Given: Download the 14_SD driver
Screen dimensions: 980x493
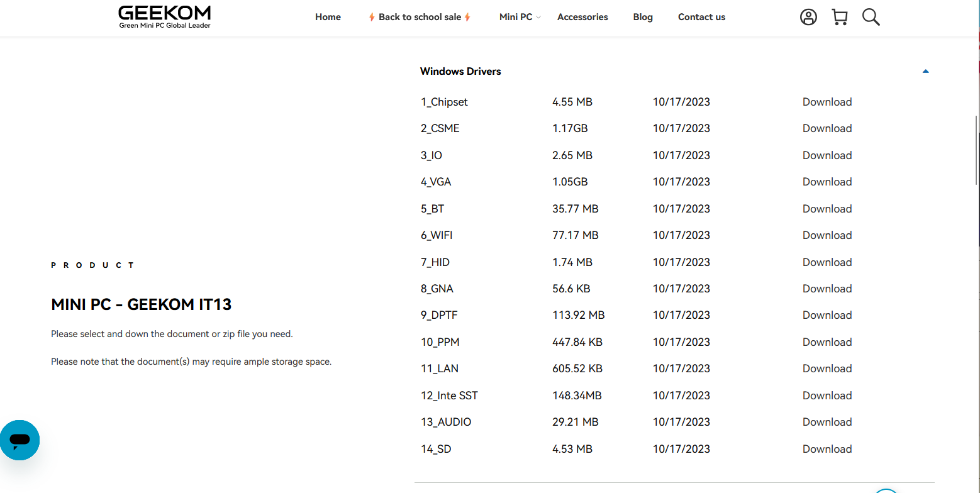Looking at the screenshot, I should [827, 449].
